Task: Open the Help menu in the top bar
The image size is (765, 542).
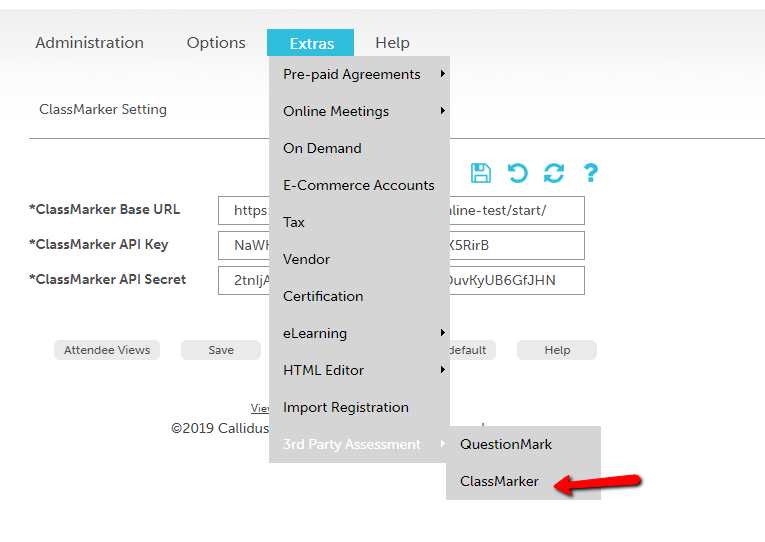Action: click(392, 43)
